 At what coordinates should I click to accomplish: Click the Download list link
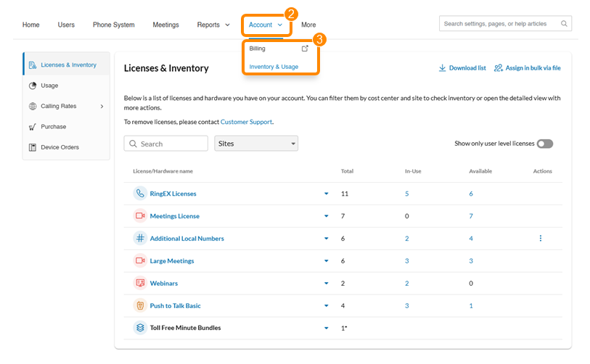tap(462, 68)
